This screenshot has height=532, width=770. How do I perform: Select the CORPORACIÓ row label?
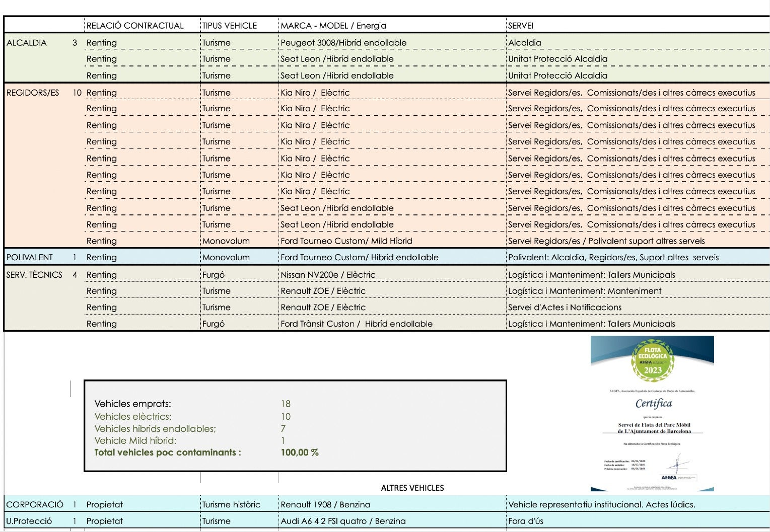35,504
